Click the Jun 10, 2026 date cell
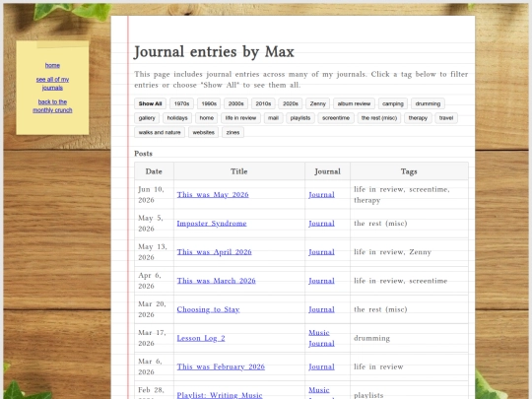The image size is (532, 399). pyautogui.click(x=154, y=195)
